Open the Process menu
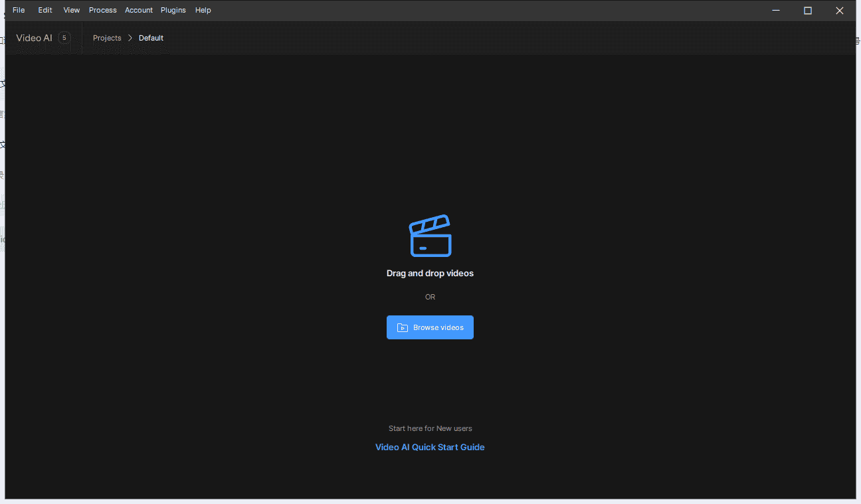The image size is (861, 504). tap(103, 10)
